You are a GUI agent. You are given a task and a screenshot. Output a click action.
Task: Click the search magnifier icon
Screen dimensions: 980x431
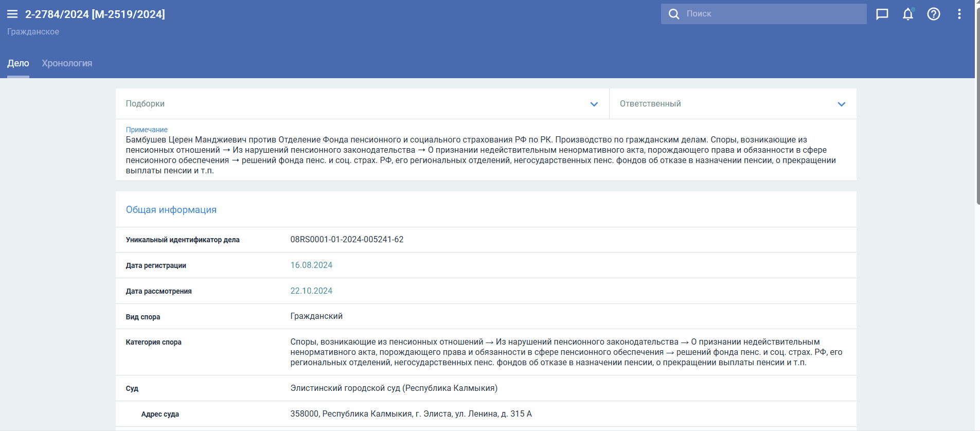673,14
